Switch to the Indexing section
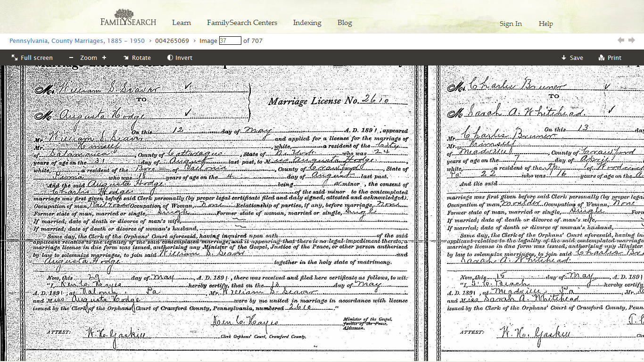 307,23
